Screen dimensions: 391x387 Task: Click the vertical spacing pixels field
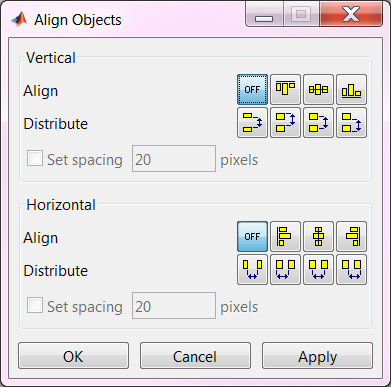(174, 159)
